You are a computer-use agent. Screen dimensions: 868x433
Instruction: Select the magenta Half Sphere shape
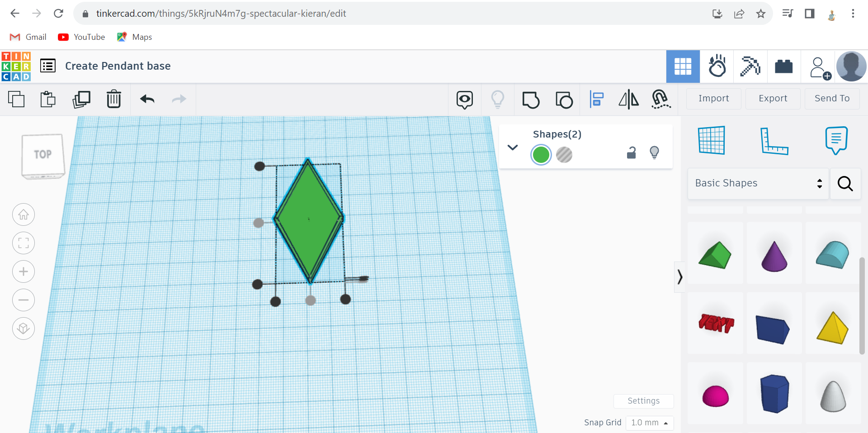(x=715, y=393)
